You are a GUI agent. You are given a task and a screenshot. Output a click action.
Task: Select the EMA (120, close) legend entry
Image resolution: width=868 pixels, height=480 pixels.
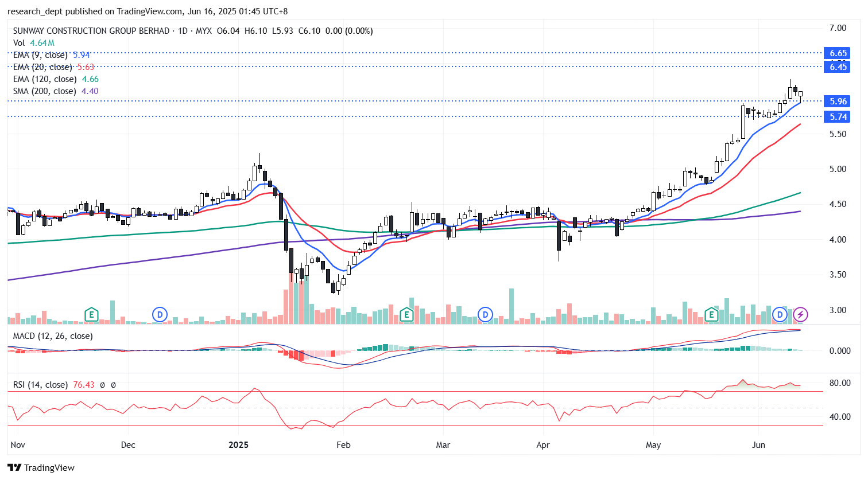coord(56,79)
